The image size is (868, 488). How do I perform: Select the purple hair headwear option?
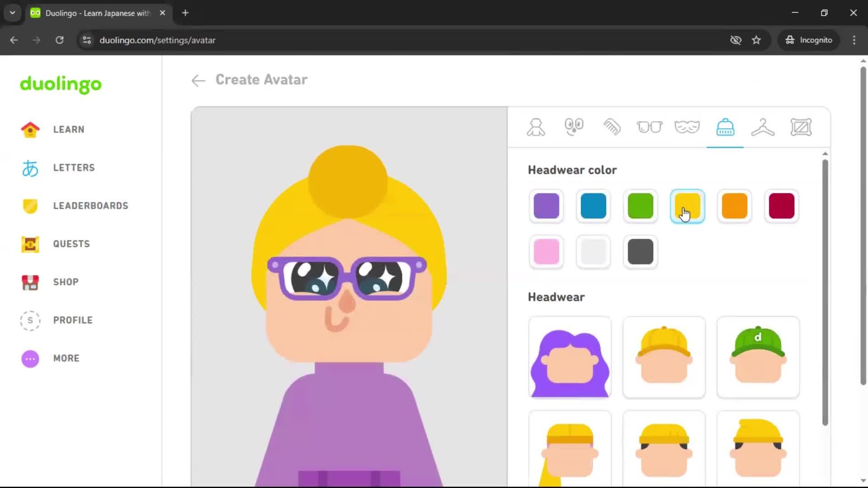(570, 357)
